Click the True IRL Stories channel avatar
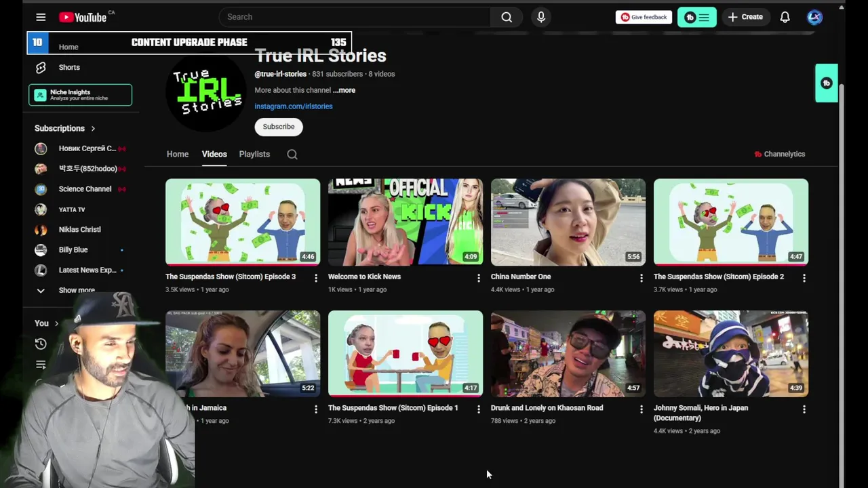The height and width of the screenshot is (488, 868). tap(206, 91)
